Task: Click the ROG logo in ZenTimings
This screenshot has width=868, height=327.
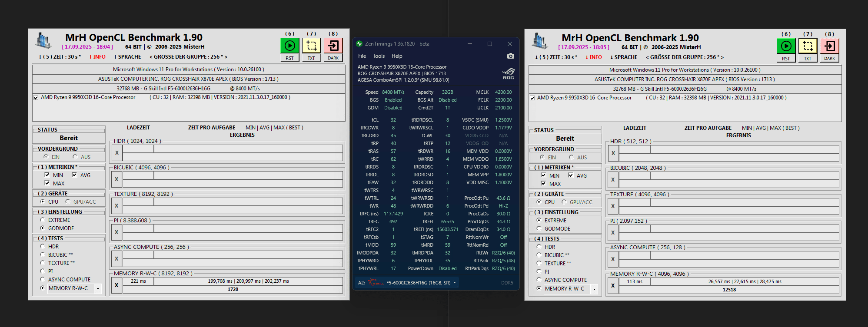Action: (x=509, y=73)
